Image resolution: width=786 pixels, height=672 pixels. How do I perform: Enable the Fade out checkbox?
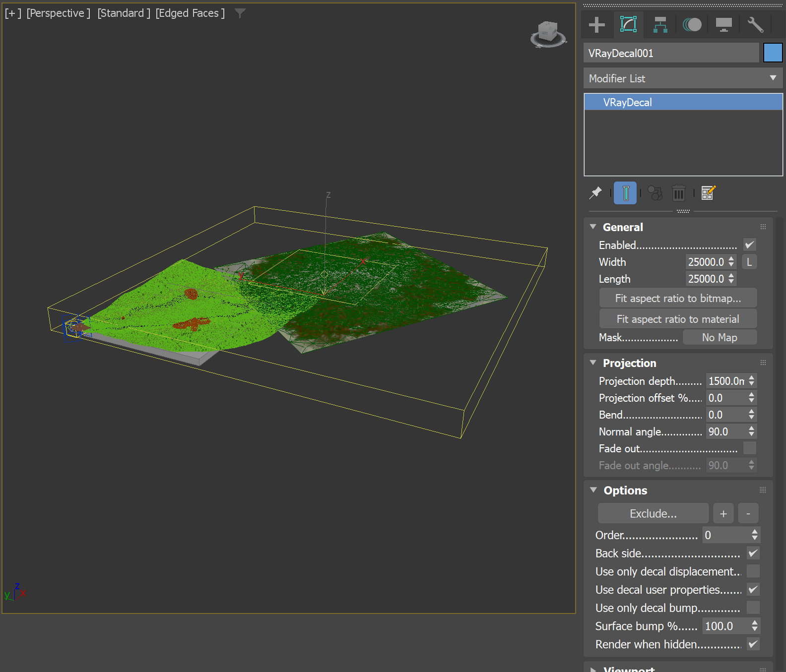point(749,448)
